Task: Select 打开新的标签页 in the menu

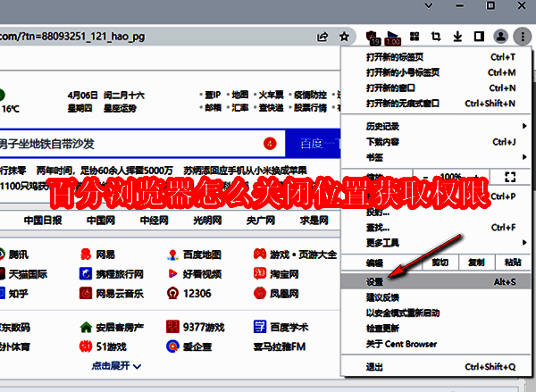Action: click(x=436, y=57)
